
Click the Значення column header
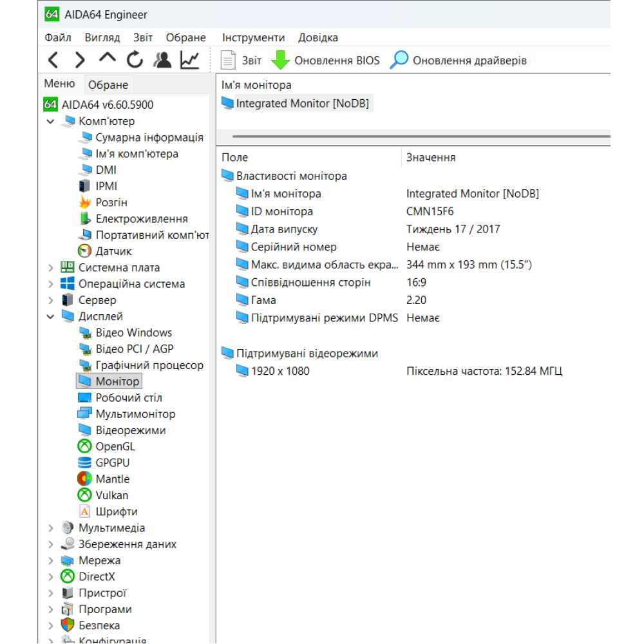pyautogui.click(x=431, y=157)
